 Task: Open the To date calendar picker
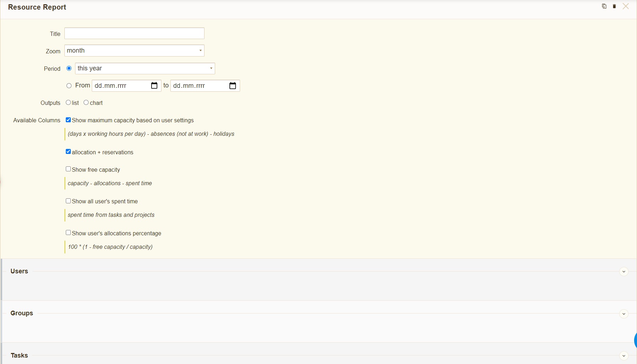click(233, 86)
